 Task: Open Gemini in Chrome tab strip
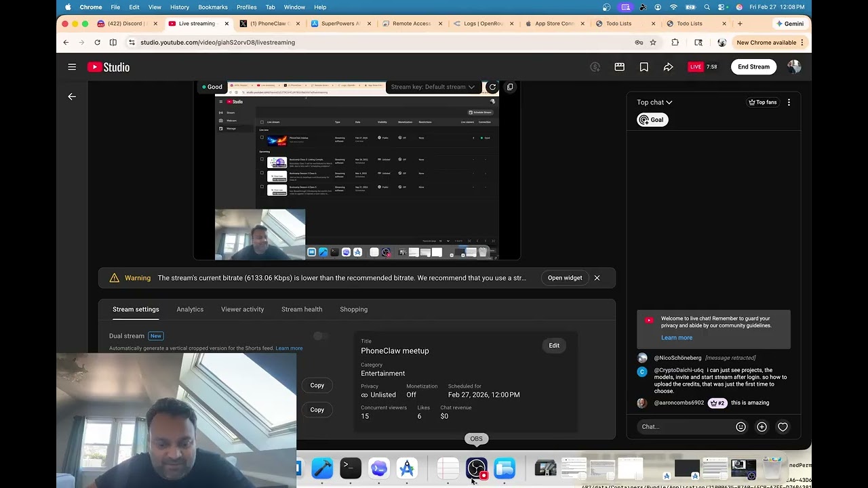coord(789,23)
